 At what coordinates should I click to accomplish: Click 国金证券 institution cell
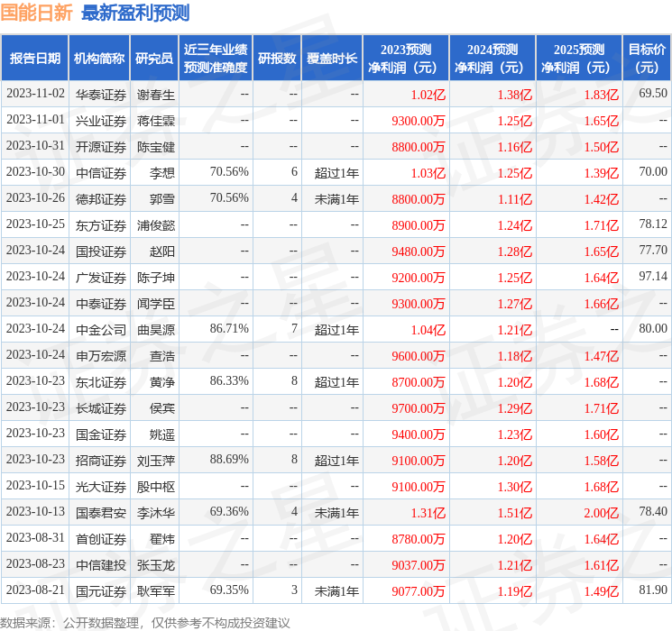101,434
